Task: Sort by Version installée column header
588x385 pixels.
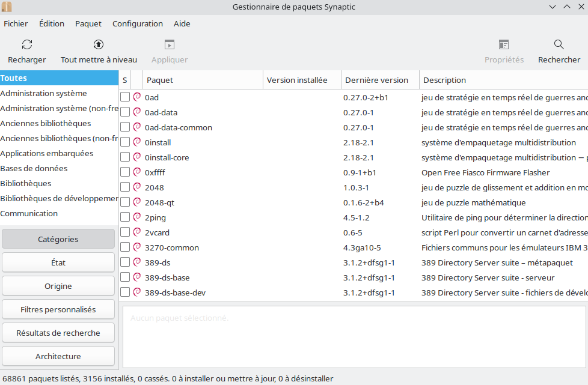Action: pyautogui.click(x=301, y=80)
